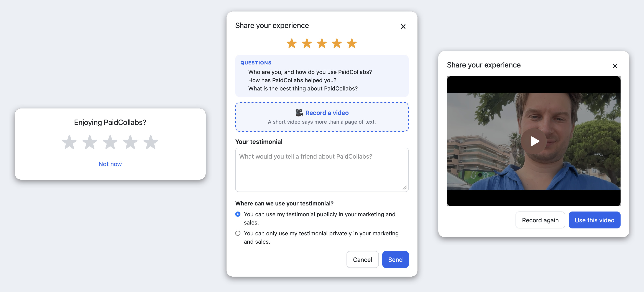Screen dimensions: 644x292
Task: Click 'A short video says more' caption
Action: point(322,122)
